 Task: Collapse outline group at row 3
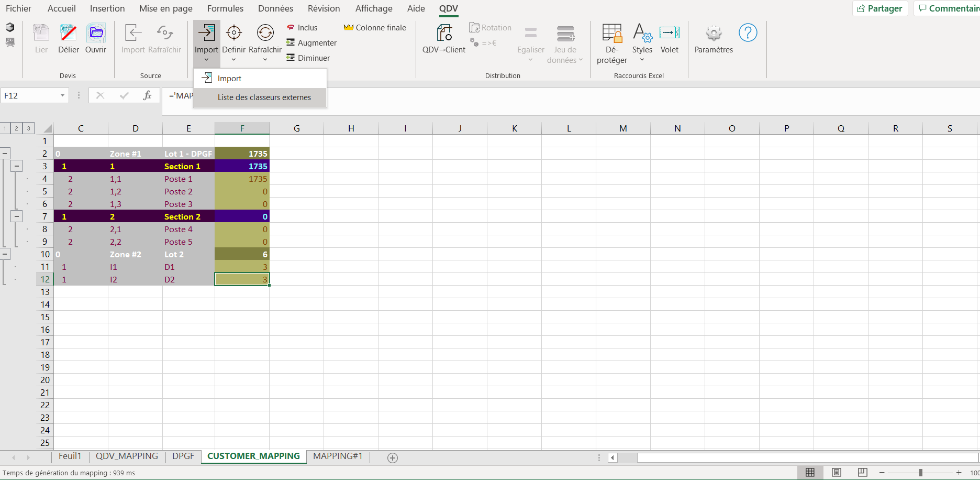click(x=17, y=166)
